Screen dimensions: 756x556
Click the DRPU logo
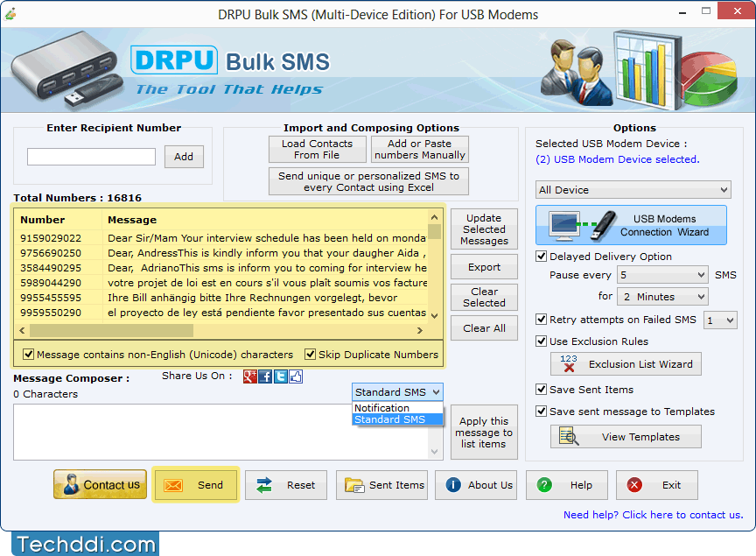click(174, 60)
